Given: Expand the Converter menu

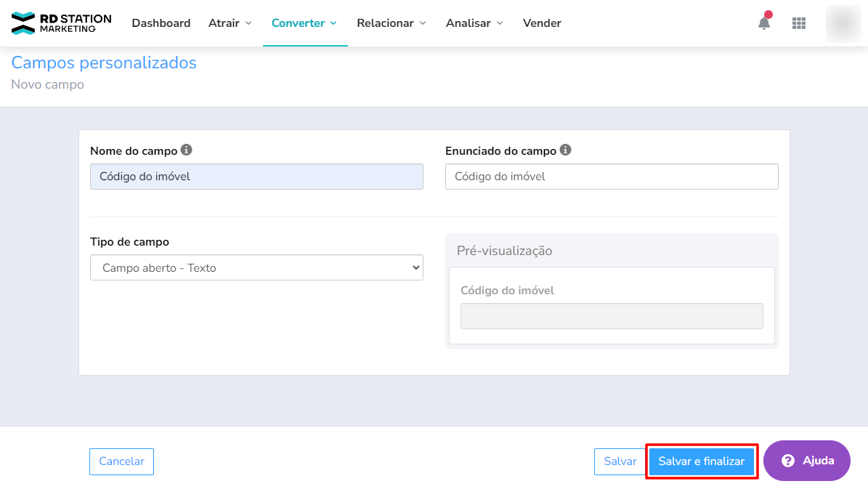Looking at the screenshot, I should pos(304,23).
